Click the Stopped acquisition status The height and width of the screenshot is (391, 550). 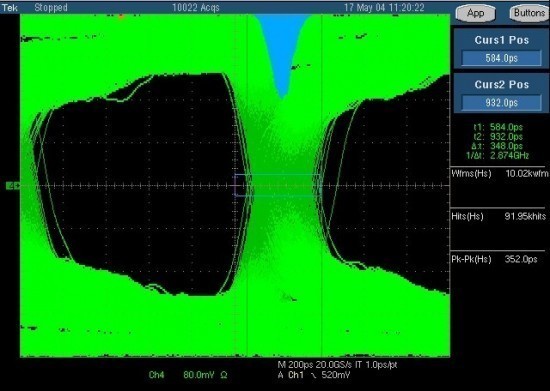pos(51,7)
